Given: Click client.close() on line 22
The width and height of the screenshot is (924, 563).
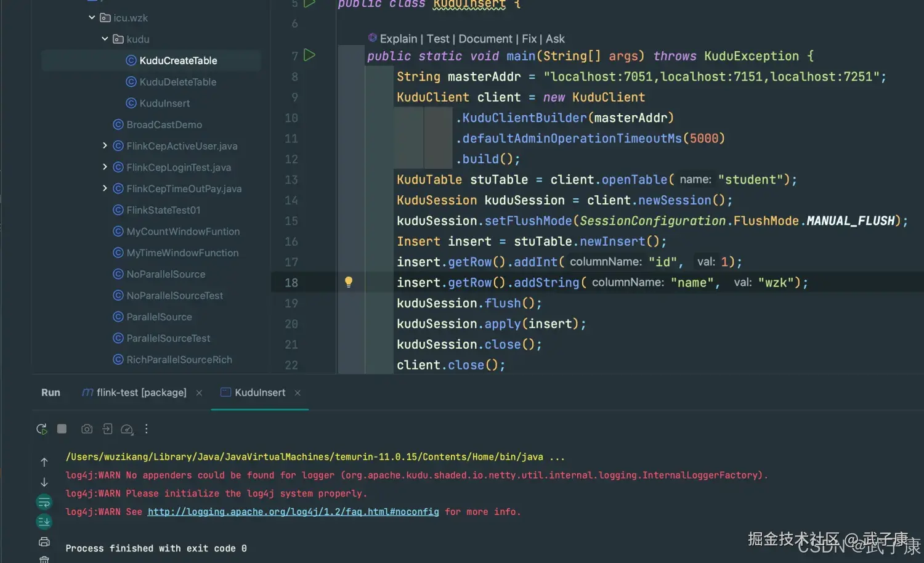Looking at the screenshot, I should tap(451, 365).
